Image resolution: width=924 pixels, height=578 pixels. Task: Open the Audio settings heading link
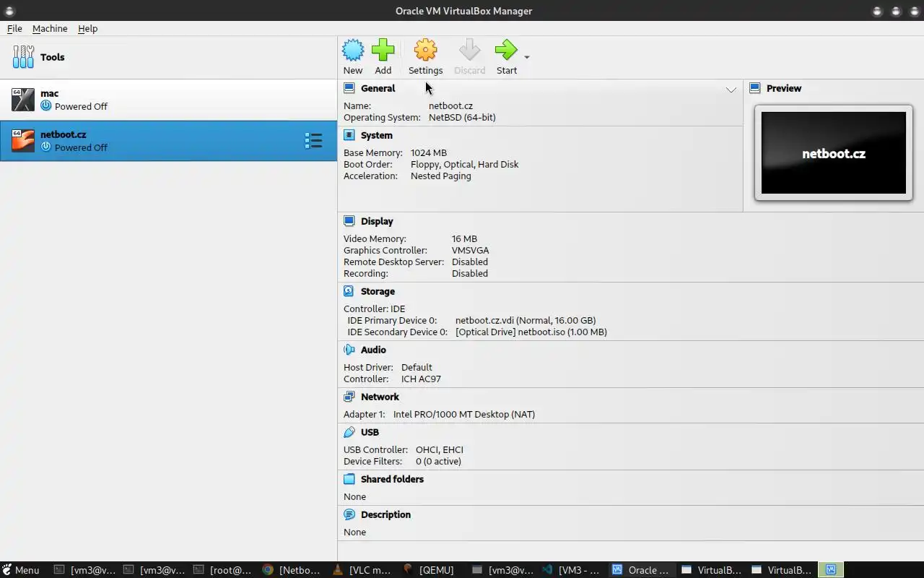point(373,350)
